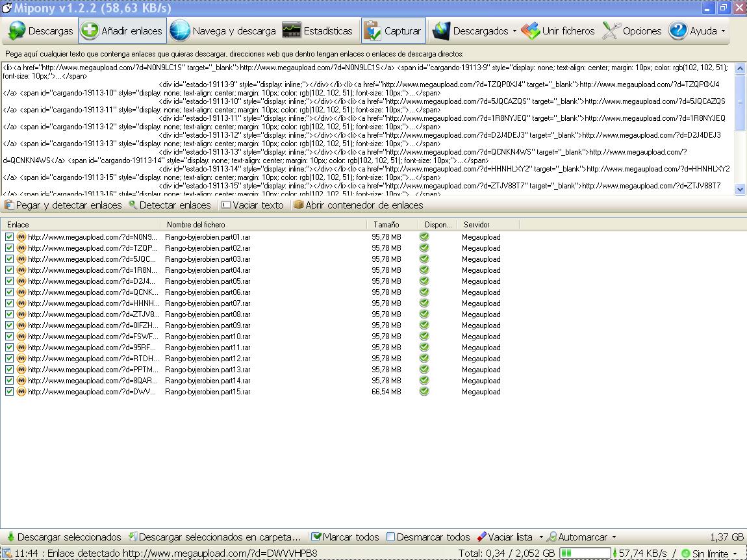Open the Ayuda help menu
747x560 pixels.
click(692, 31)
